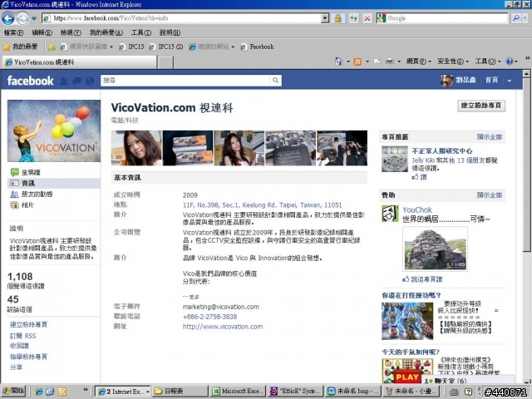Click the Windows 開始 Start button
Viewport: 532px width, 399px height.
(13, 392)
